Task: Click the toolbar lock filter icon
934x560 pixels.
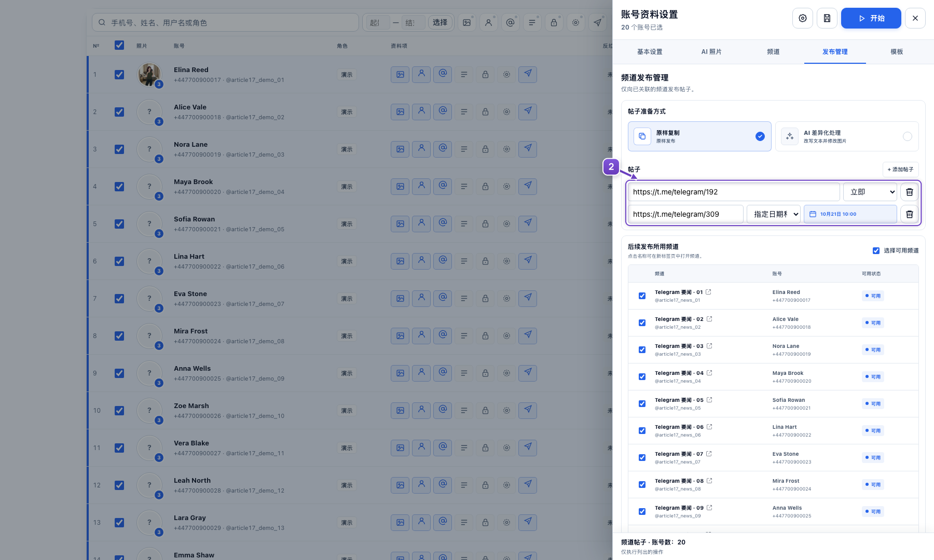Action: [x=554, y=22]
